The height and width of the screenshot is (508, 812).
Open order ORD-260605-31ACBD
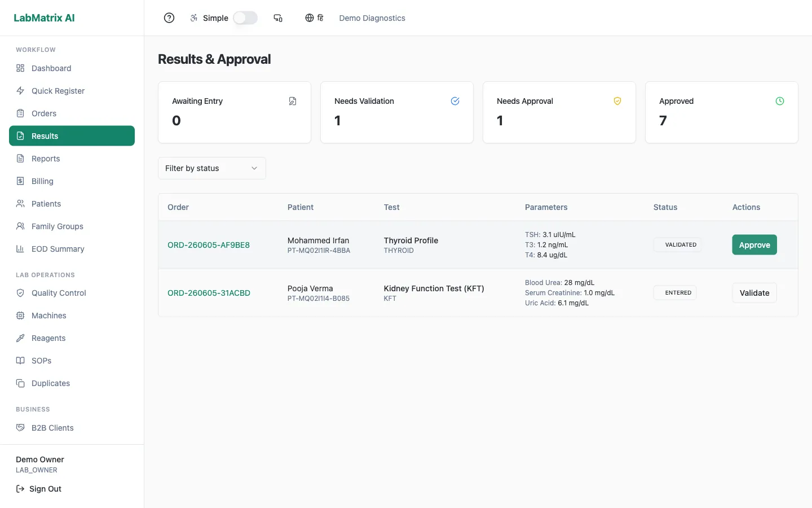click(209, 293)
